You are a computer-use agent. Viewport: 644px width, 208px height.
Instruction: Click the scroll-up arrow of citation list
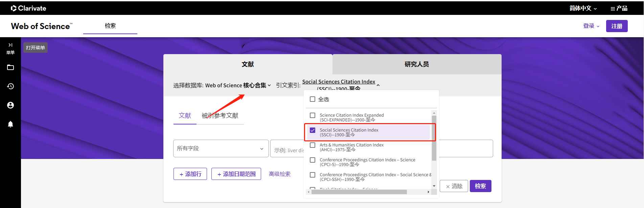[434, 113]
